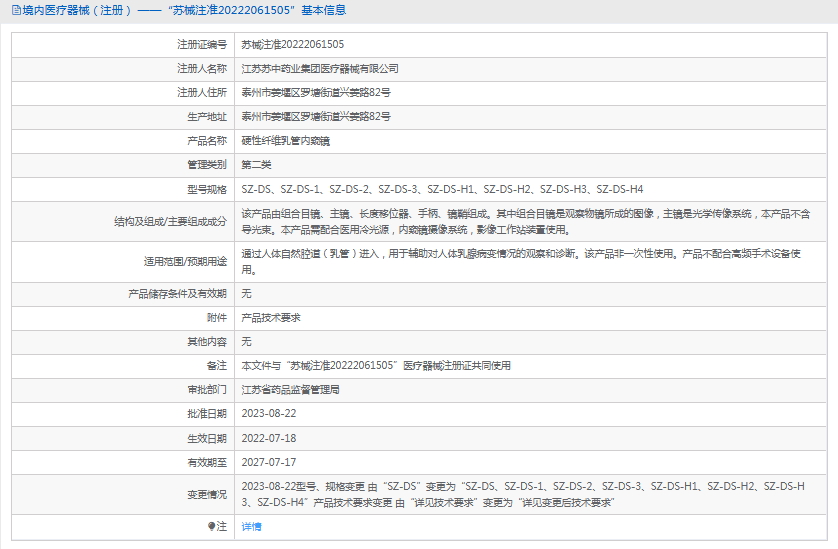Click the 管理类别 label

[x=207, y=165]
